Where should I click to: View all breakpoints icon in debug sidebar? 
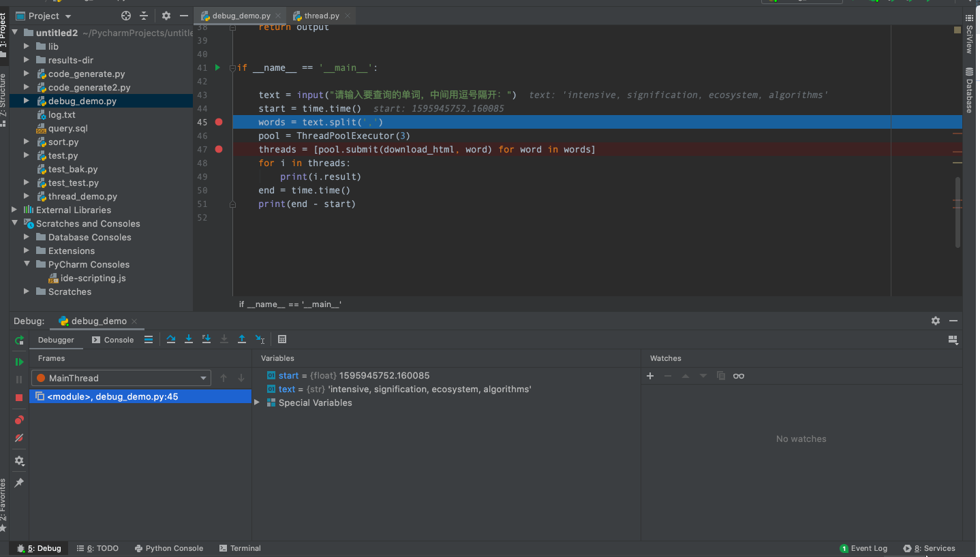(19, 420)
